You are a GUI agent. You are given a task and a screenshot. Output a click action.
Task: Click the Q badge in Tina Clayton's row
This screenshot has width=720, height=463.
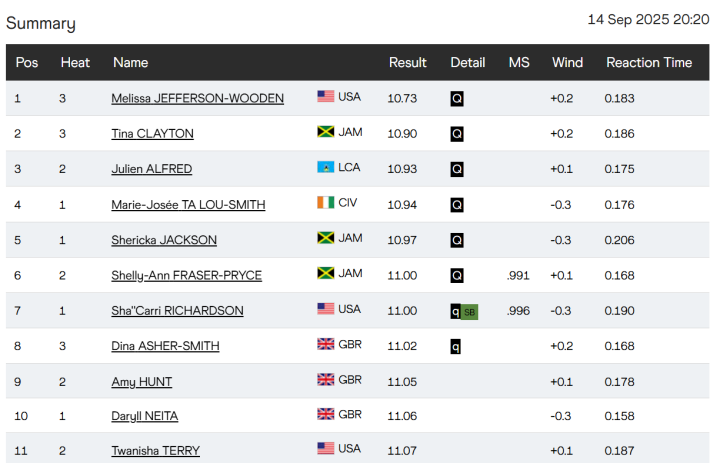click(x=457, y=134)
